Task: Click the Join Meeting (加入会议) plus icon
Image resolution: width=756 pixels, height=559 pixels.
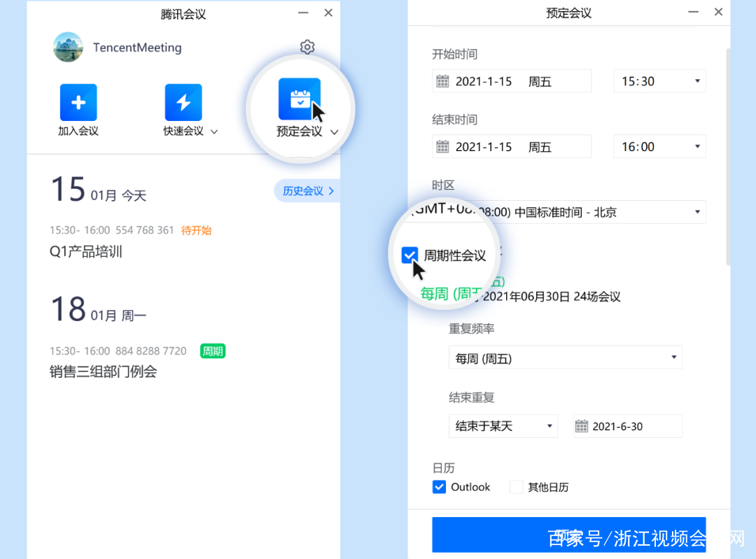Action: 78,102
